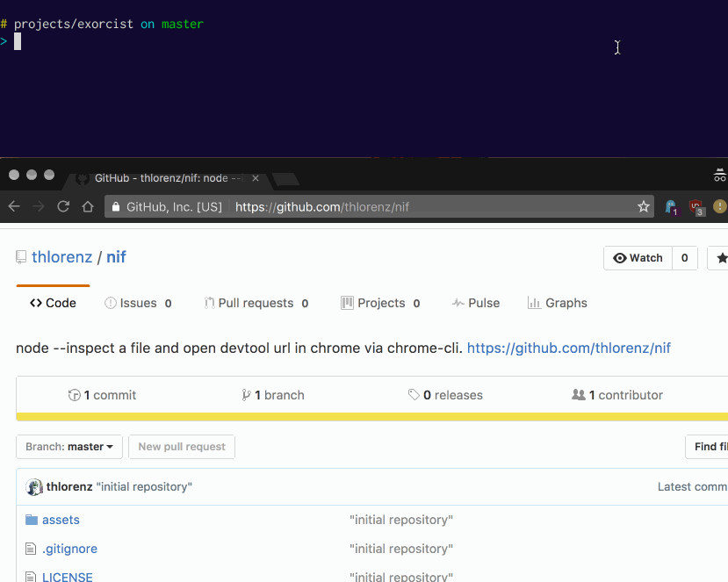Reload the page with the refresh icon
This screenshot has width=728, height=582.
tap(63, 206)
